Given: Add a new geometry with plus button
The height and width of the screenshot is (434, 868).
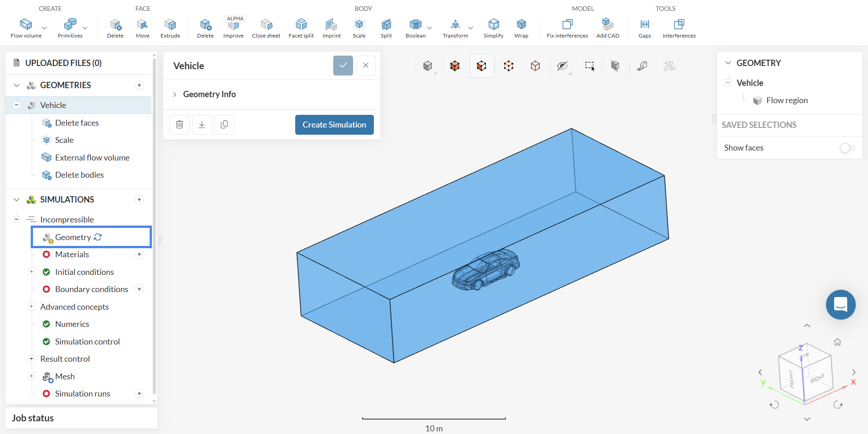Looking at the screenshot, I should tap(139, 85).
